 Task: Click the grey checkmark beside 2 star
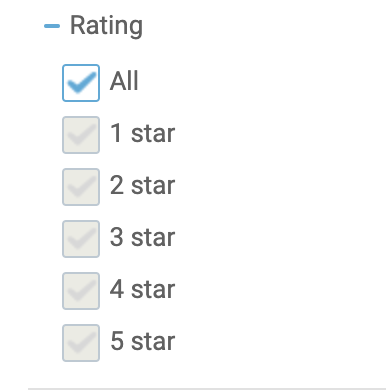pos(81,187)
